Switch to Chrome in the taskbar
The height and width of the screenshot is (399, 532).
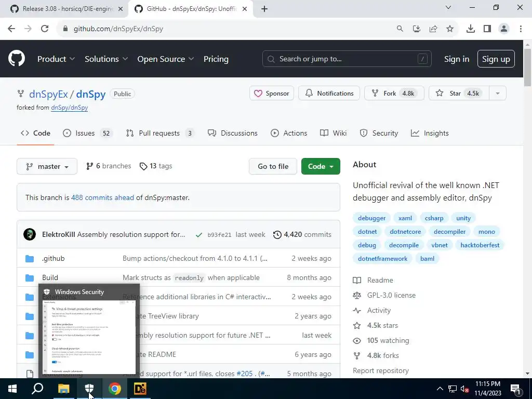click(x=115, y=389)
